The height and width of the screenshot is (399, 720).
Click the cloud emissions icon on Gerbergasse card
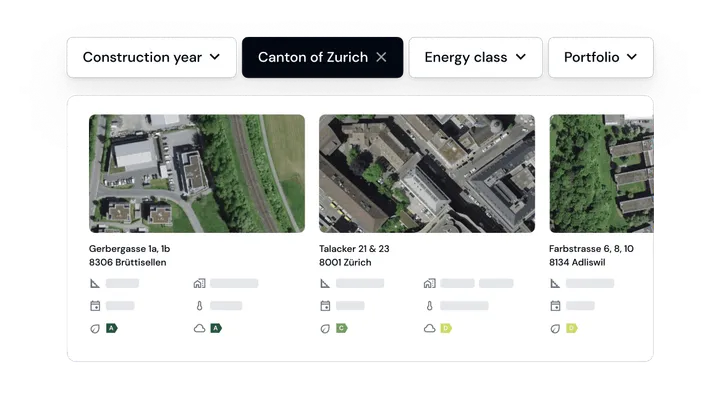click(x=199, y=328)
